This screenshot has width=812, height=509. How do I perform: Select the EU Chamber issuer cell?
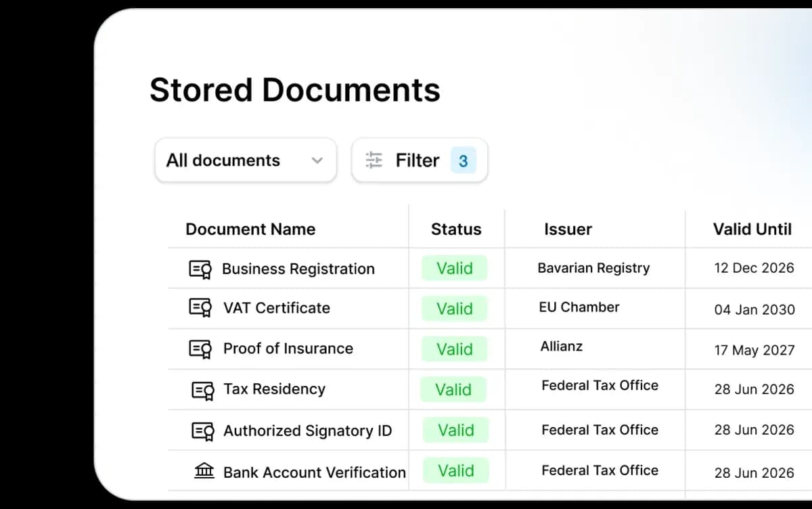(579, 307)
